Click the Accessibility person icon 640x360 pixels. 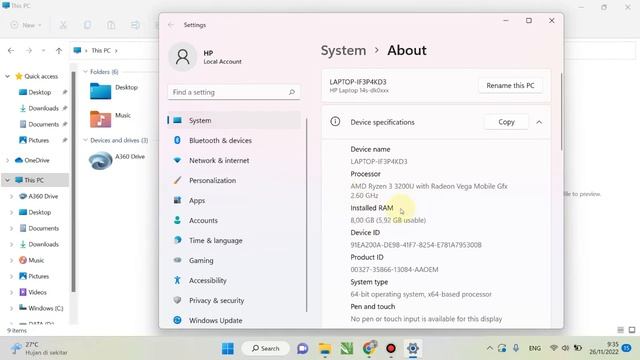pos(177,280)
